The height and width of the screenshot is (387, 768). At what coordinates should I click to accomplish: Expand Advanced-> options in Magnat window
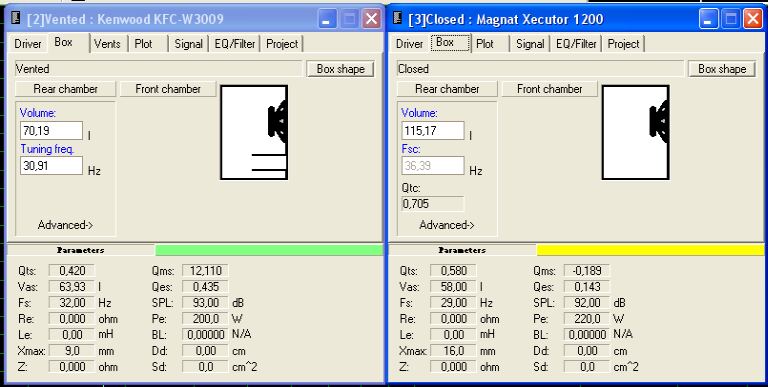(x=447, y=225)
